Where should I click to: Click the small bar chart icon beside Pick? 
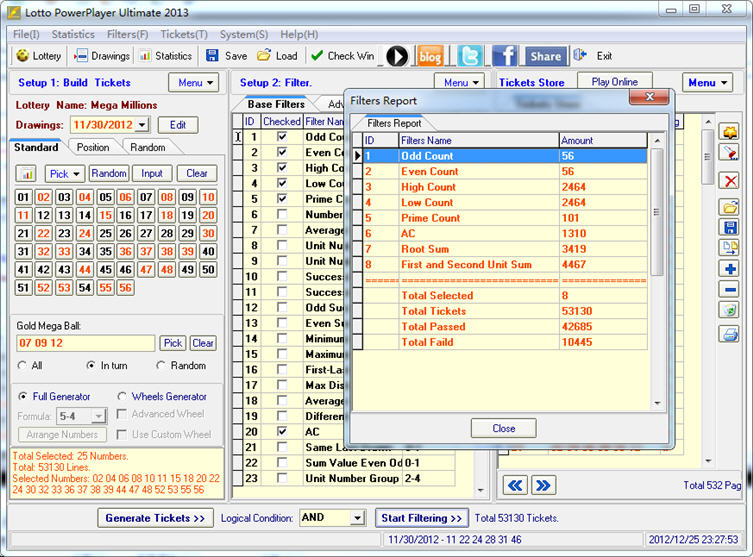(x=27, y=173)
